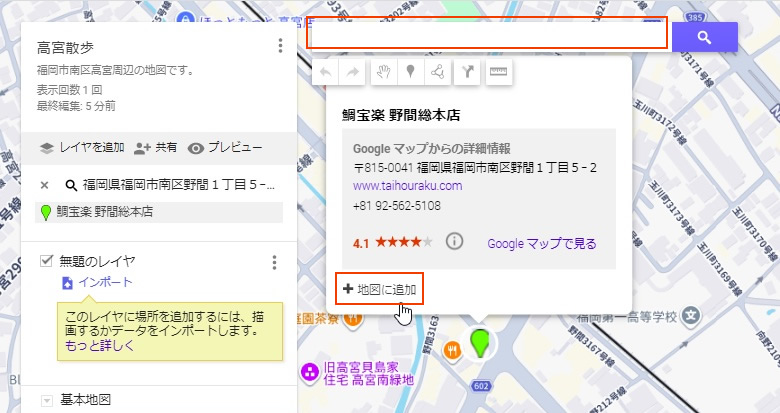The image size is (780, 413).
Task: Click レイヤを追加 to add a layer
Action: (x=82, y=148)
